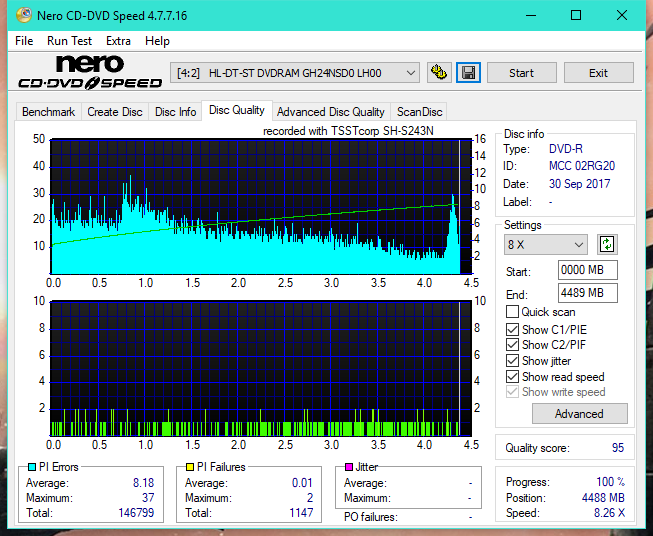
Task: Click the Start button
Action: coord(521,73)
